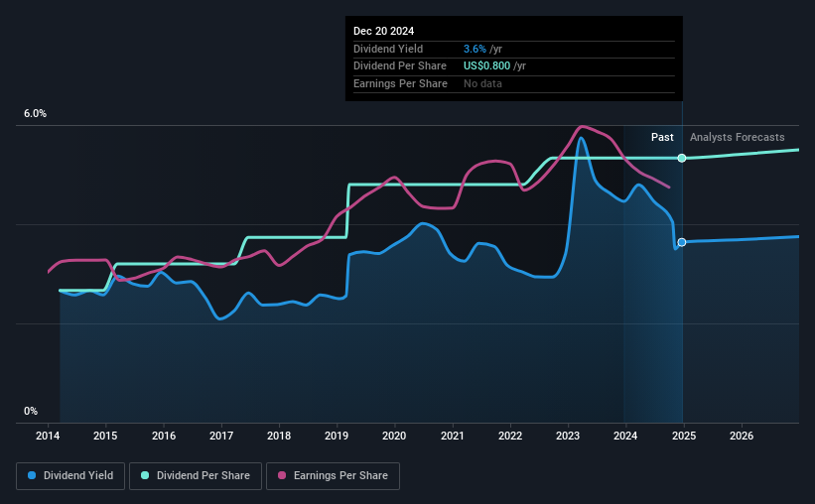The width and height of the screenshot is (815, 504).
Task: Click the 2018 x-axis label
Action: [279, 436]
